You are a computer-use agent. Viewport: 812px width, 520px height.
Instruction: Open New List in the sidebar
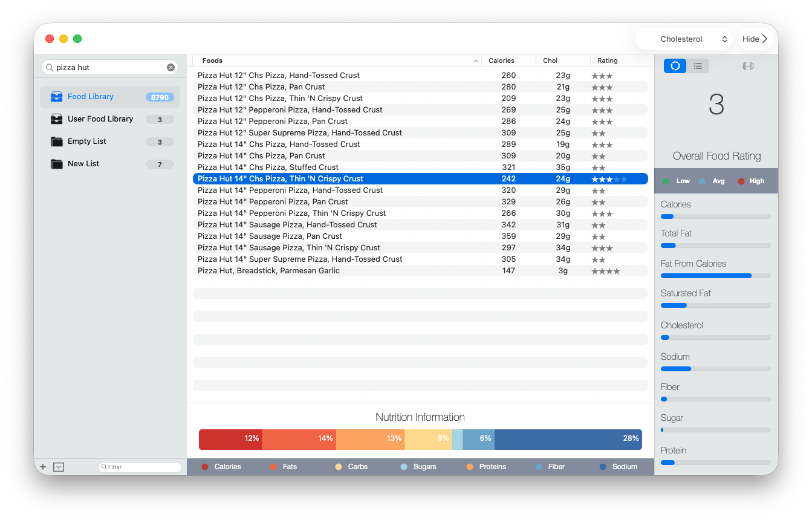click(110, 164)
